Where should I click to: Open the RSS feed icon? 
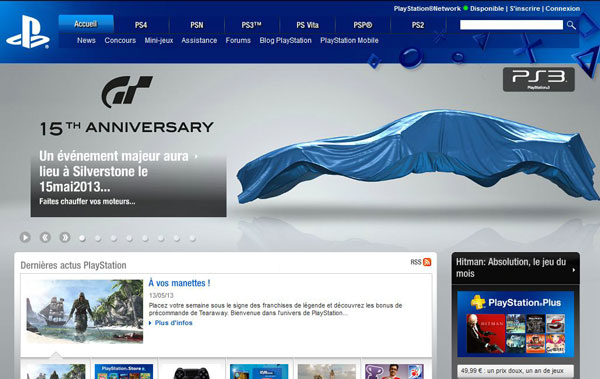[x=427, y=262]
